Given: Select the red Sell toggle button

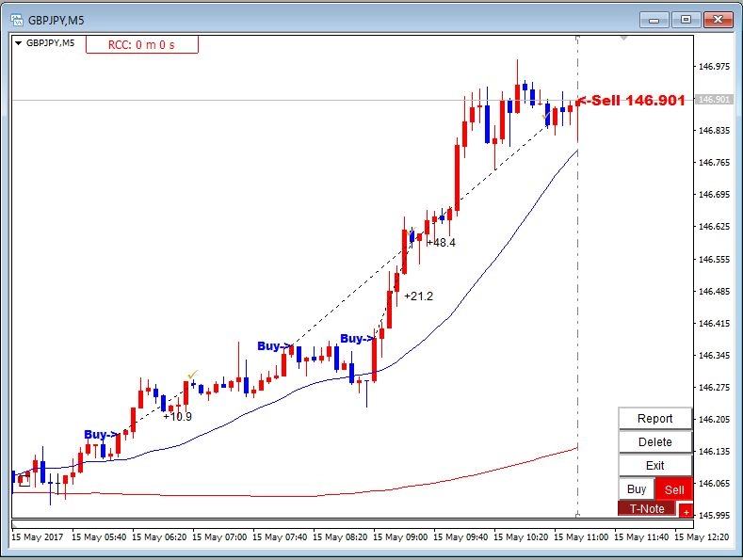Looking at the screenshot, I should coord(674,489).
